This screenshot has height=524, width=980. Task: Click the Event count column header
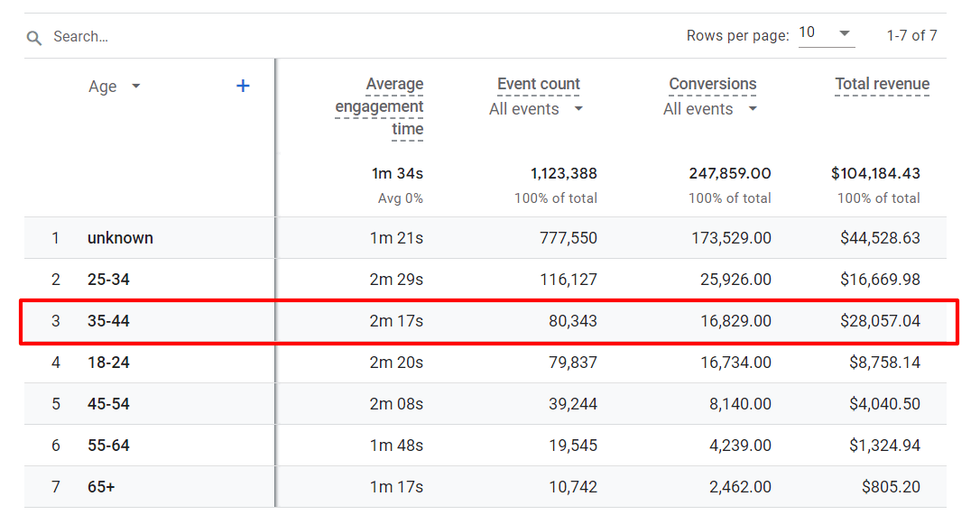538,84
